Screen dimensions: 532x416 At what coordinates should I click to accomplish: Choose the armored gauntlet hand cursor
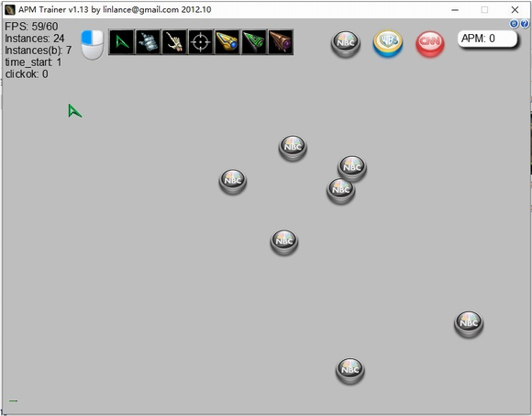[148, 42]
